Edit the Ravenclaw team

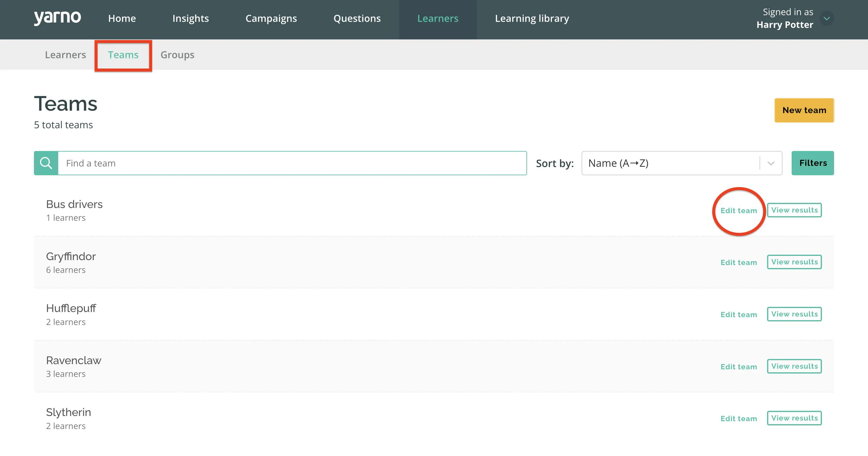pyautogui.click(x=739, y=367)
